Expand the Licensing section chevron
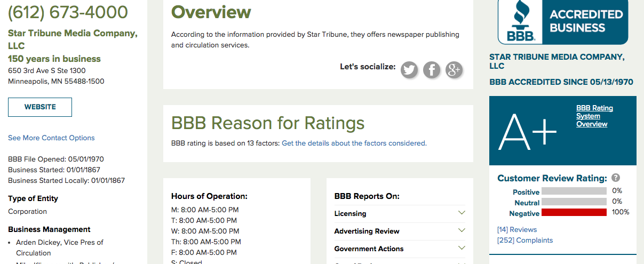 [462, 213]
